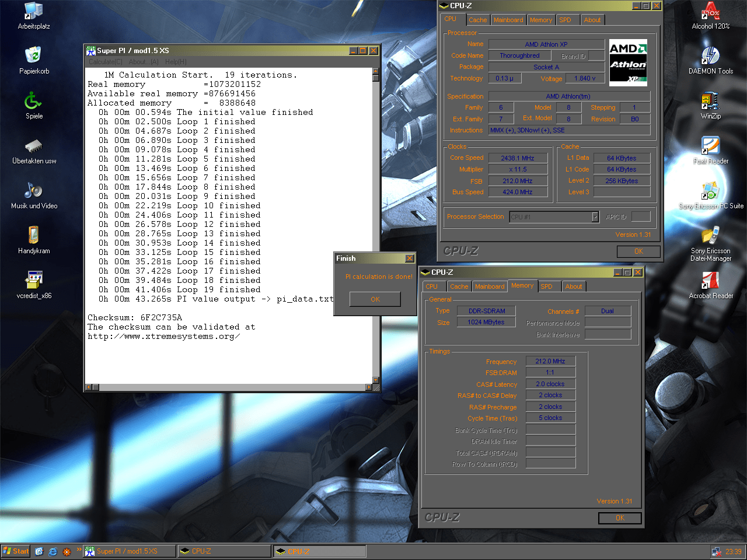
Task: Open the Spiele desktop folder icon
Action: click(34, 101)
